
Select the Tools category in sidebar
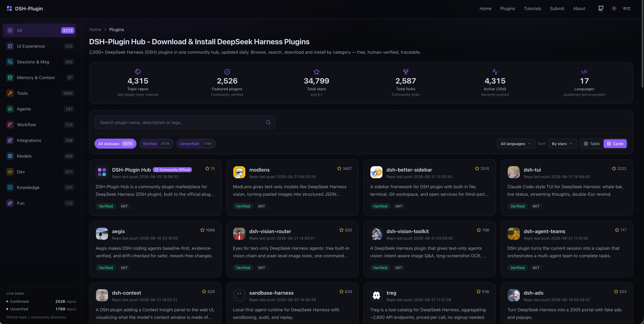click(x=40, y=93)
